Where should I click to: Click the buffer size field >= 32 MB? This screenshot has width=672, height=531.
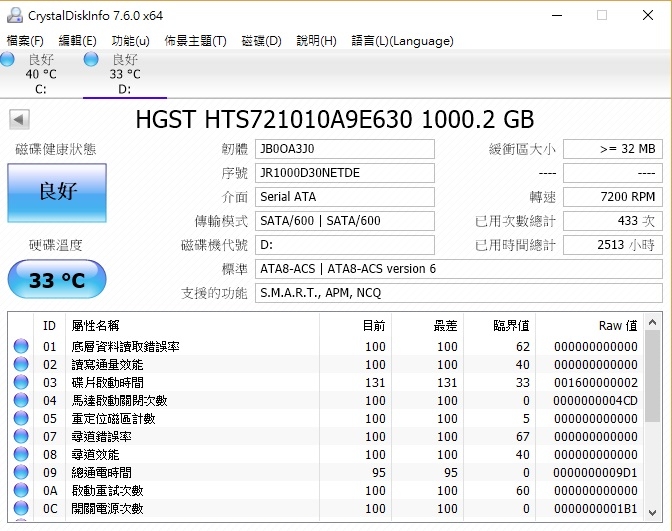click(x=613, y=149)
